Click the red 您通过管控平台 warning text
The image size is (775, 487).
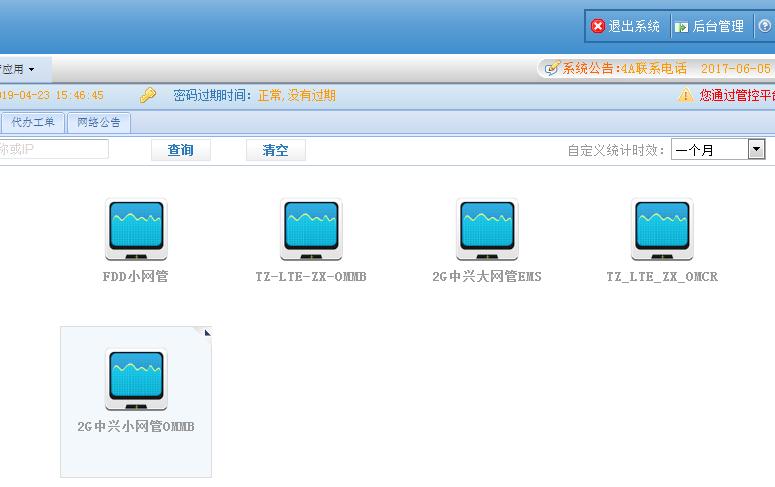[736, 95]
